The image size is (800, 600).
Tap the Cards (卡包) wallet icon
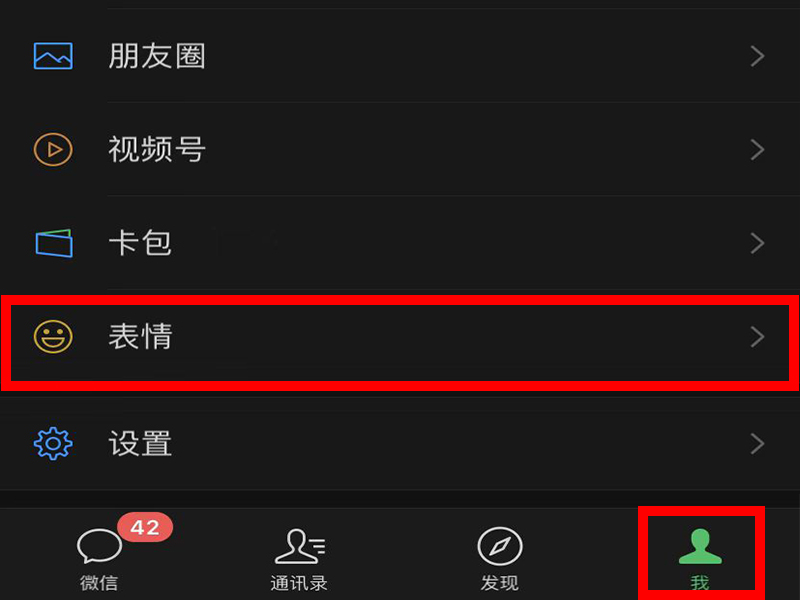pos(54,243)
